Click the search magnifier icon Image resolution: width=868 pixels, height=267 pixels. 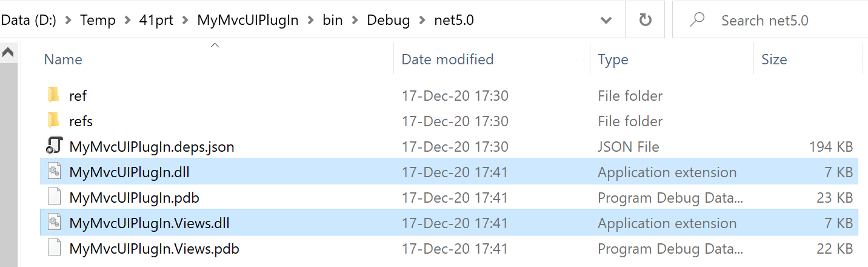coord(697,20)
